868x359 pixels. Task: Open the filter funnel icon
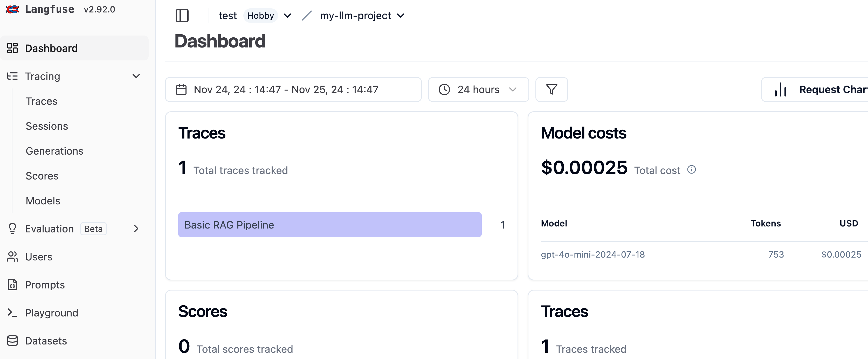pos(551,89)
